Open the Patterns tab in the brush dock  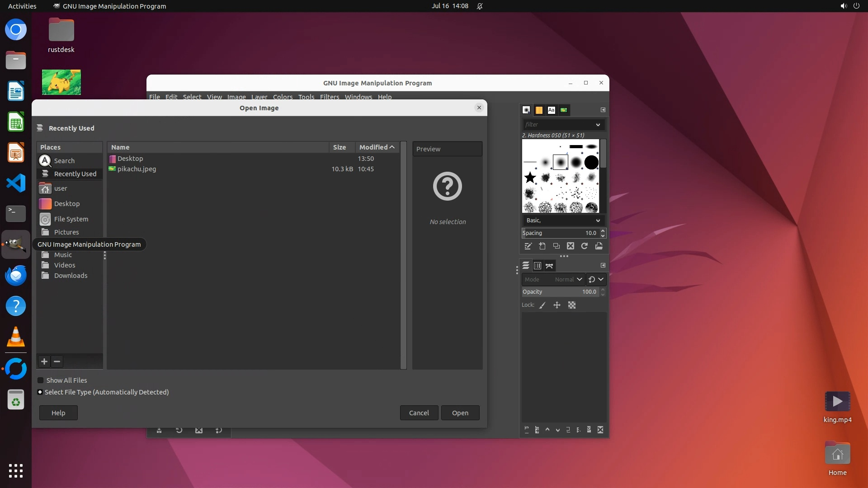[539, 110]
